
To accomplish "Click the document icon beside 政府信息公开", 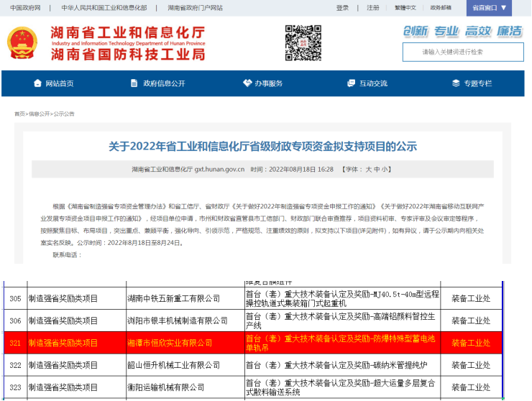I will tap(134, 83).
